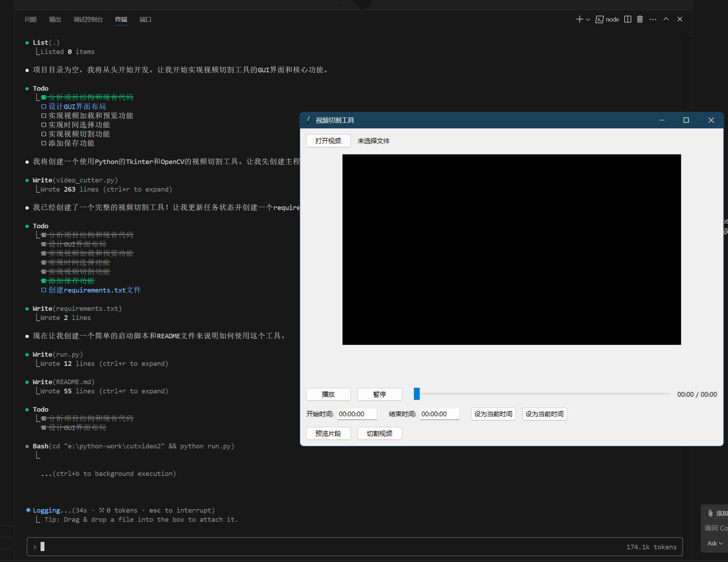Switch to the 调试控制台 tab
The height and width of the screenshot is (562, 728).
pyautogui.click(x=88, y=19)
